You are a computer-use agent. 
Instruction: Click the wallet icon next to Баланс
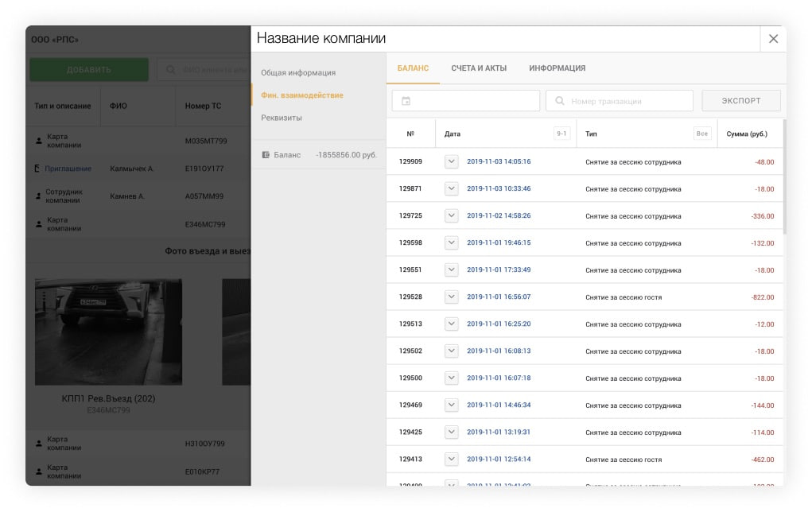click(x=266, y=155)
